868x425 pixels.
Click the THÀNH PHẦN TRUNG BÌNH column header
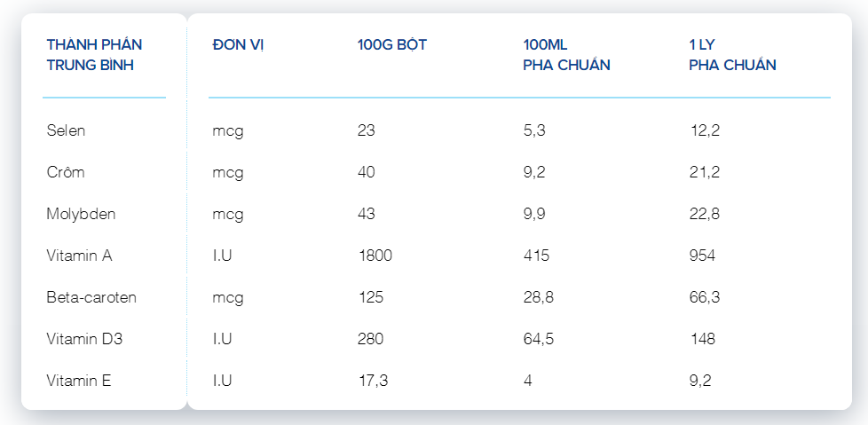point(94,55)
